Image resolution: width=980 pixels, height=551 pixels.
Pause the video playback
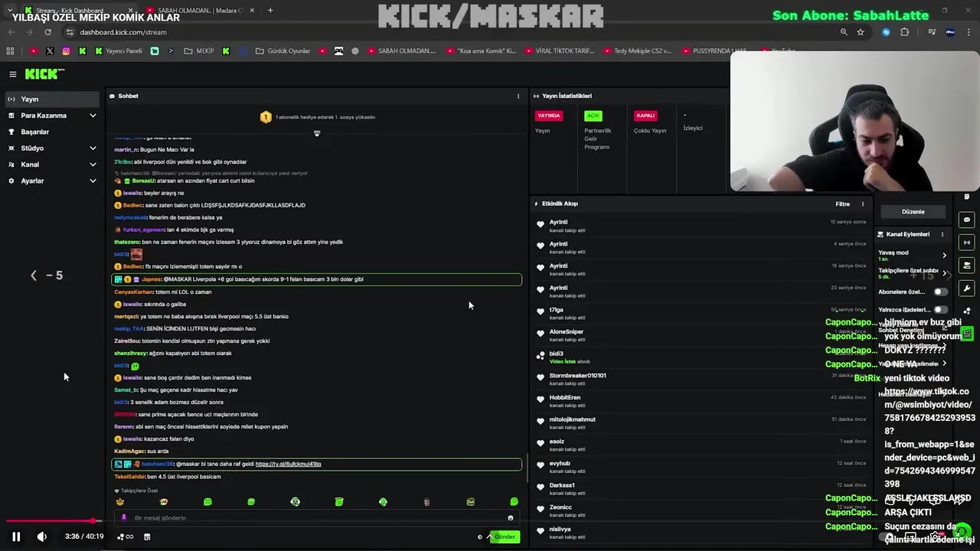click(16, 537)
